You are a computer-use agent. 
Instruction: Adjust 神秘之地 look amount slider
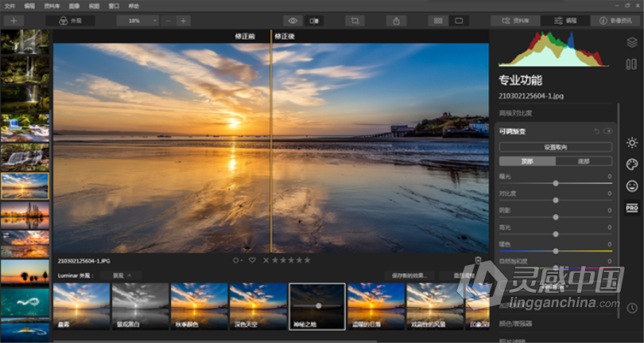[x=318, y=306]
